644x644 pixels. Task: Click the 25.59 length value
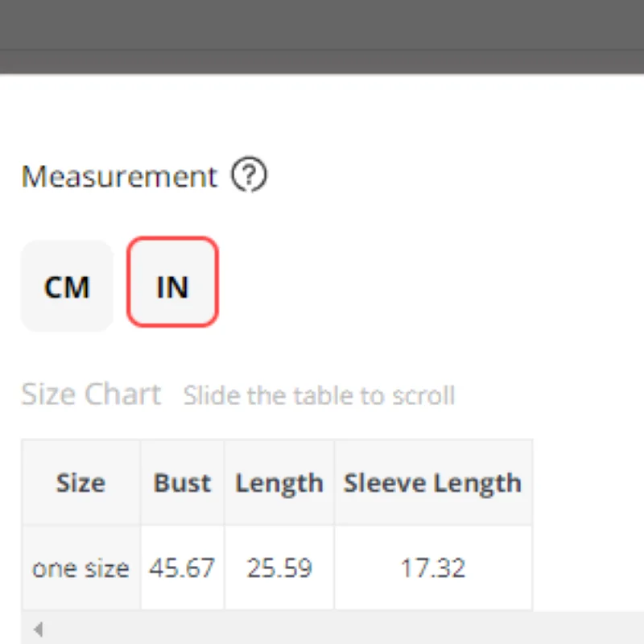coord(279,568)
